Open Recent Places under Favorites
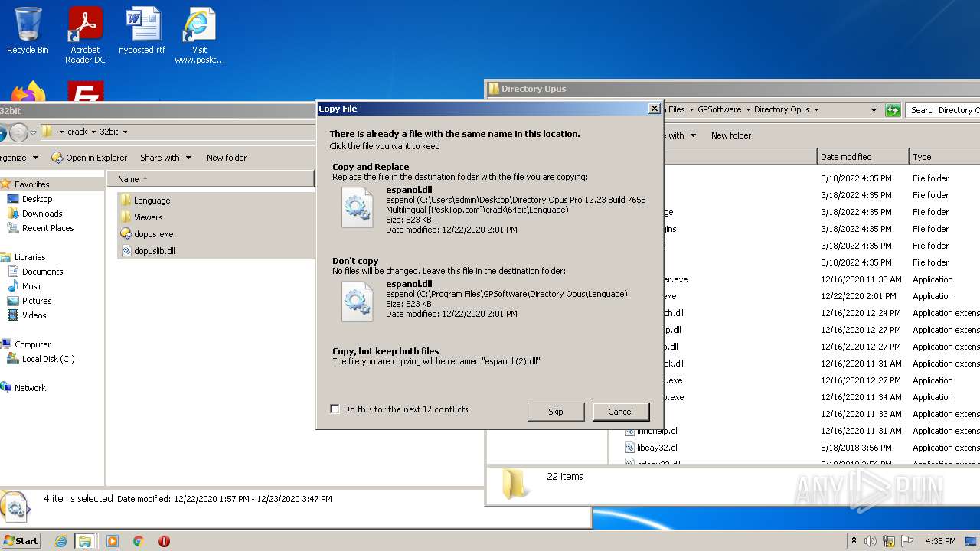The height and width of the screenshot is (551, 980). (x=47, y=228)
